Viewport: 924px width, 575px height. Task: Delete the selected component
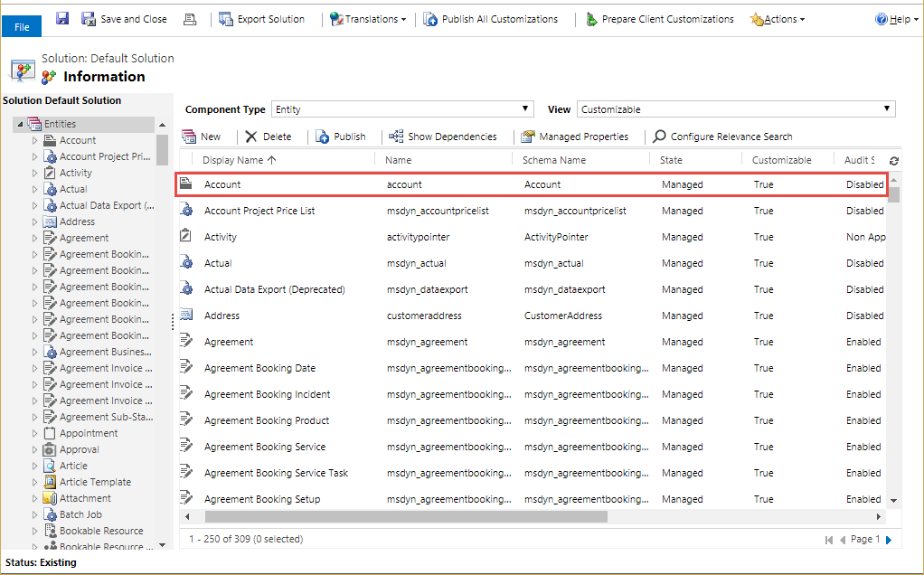pos(268,137)
